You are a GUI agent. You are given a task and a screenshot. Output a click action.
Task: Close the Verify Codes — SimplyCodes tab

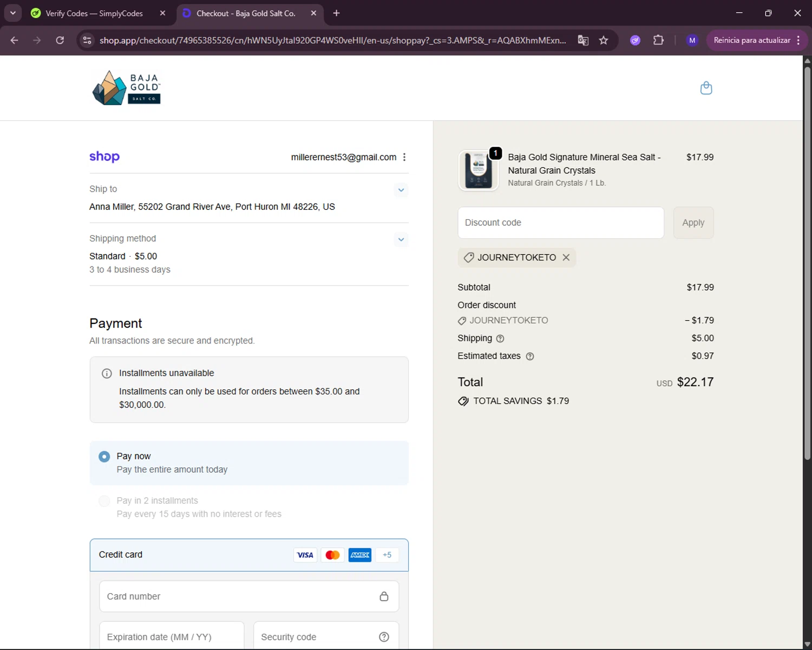[x=162, y=13]
